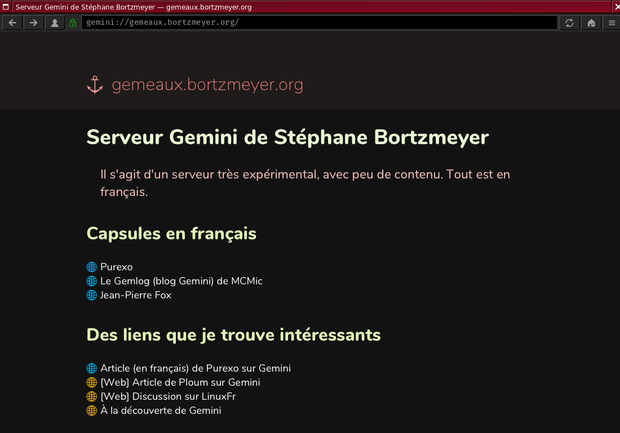Open [Web] Discussion sur LinuxFr
The width and height of the screenshot is (620, 433).
(168, 397)
